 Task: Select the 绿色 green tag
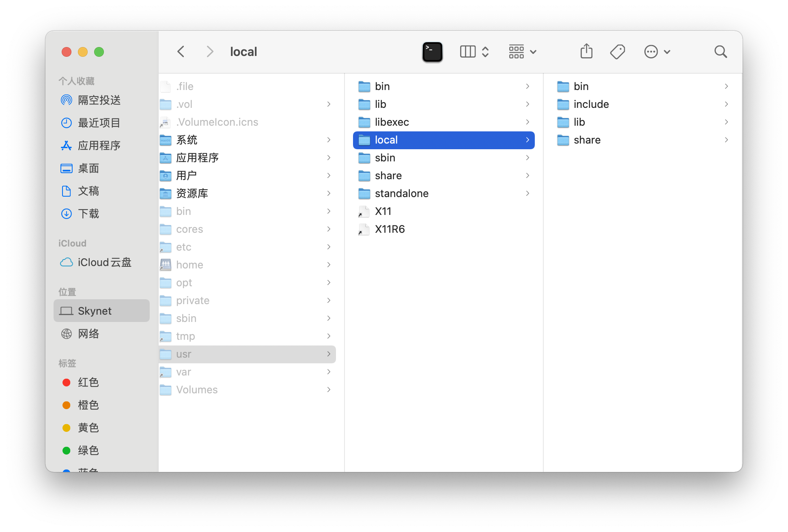(88, 450)
